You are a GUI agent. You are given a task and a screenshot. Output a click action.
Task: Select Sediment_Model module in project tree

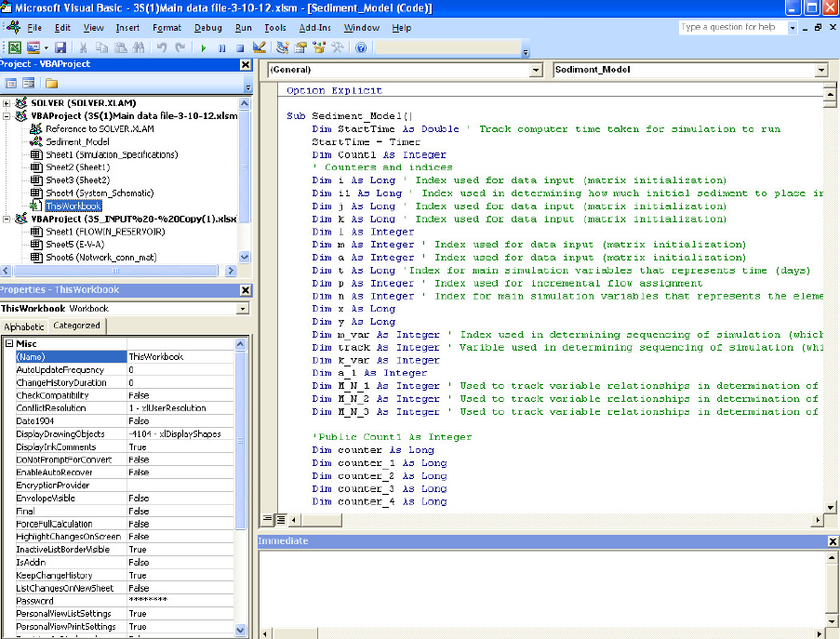click(77, 141)
